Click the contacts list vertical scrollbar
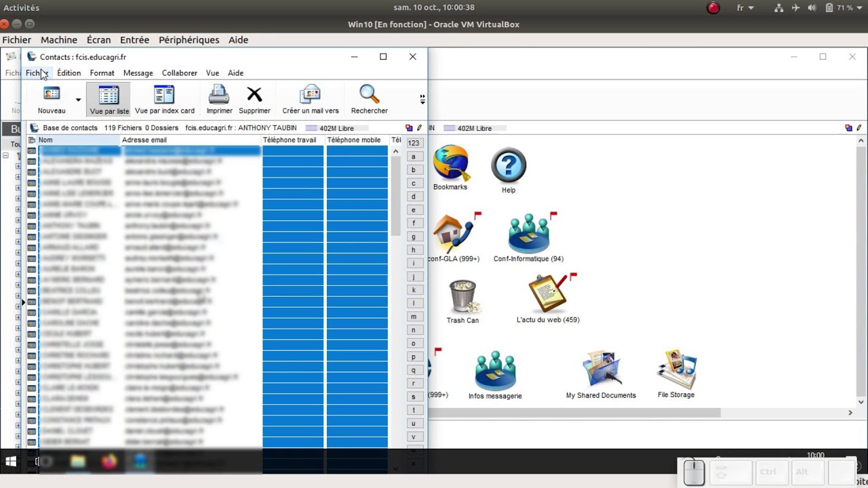Screen dimensions: 868x488 (x=396, y=197)
